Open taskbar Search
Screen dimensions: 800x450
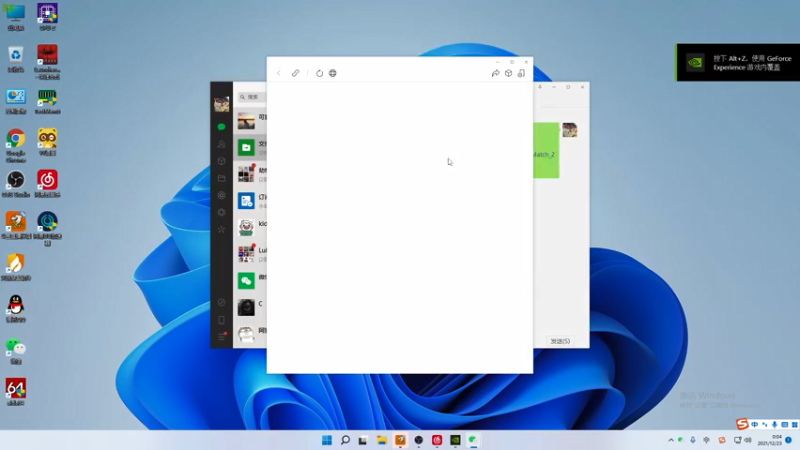tap(345, 440)
